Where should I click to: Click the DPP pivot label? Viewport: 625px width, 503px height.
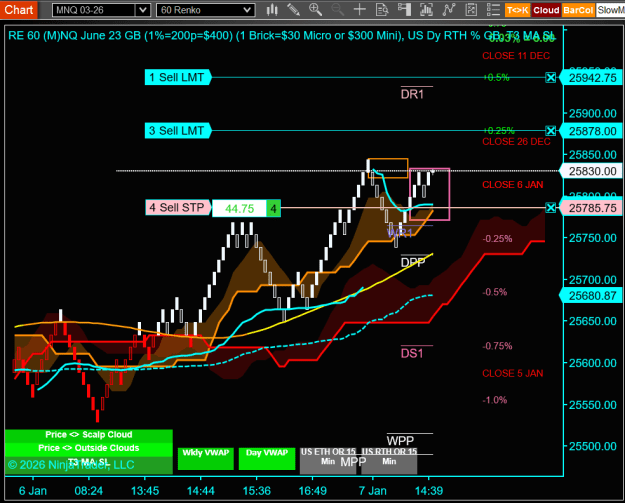[413, 263]
